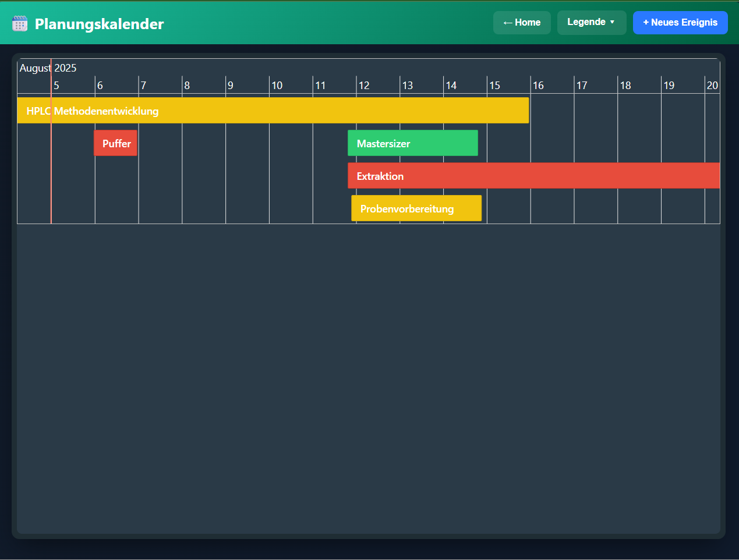Click day 10 in the timeline header

pyautogui.click(x=277, y=86)
